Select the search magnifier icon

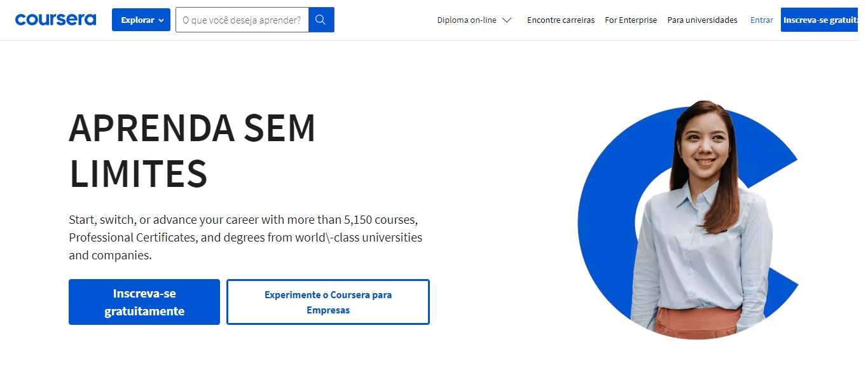click(320, 19)
